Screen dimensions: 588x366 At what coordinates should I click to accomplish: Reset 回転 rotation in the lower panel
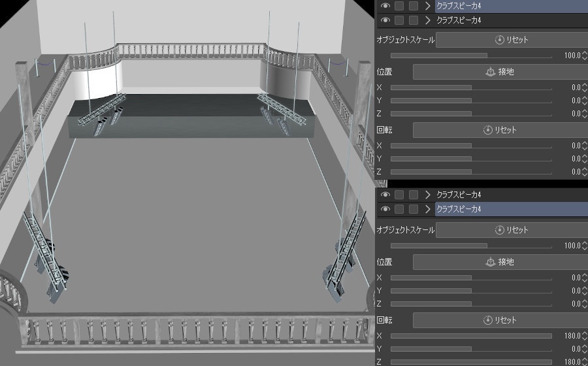[500, 320]
